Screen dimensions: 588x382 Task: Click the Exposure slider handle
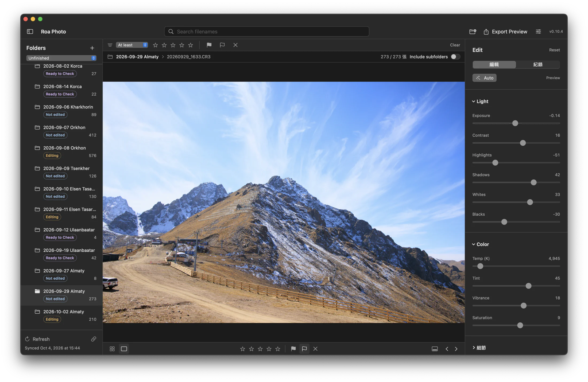515,123
